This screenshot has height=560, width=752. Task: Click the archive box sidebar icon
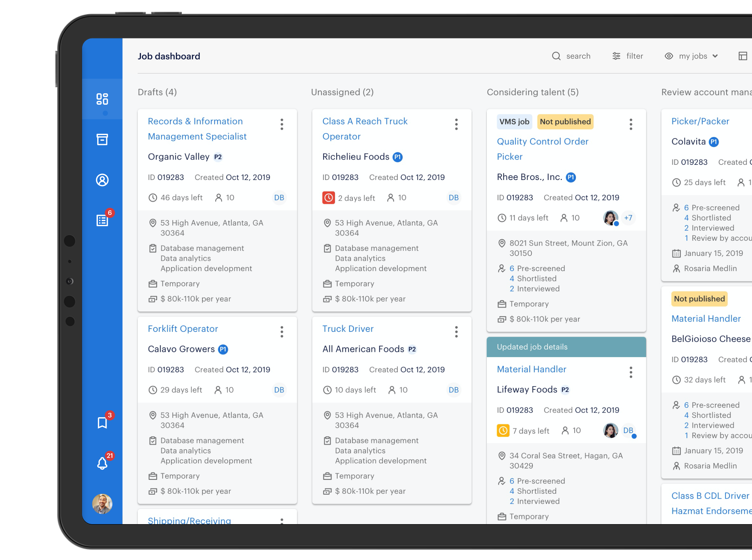click(102, 139)
